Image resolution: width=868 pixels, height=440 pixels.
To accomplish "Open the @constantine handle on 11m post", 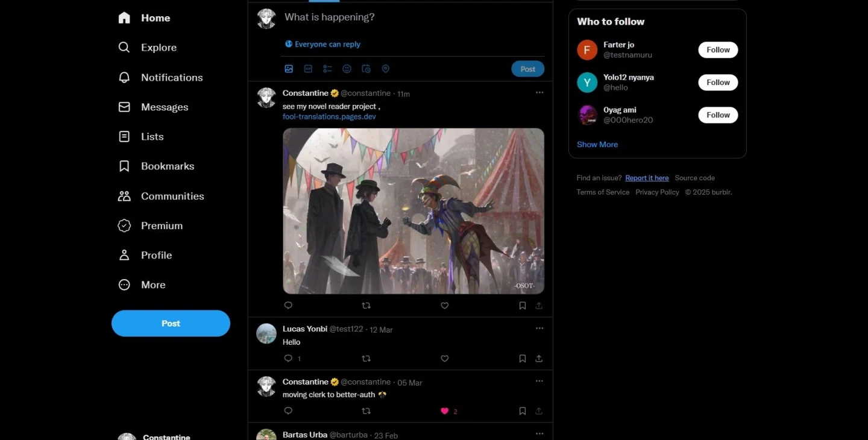I will 366,93.
